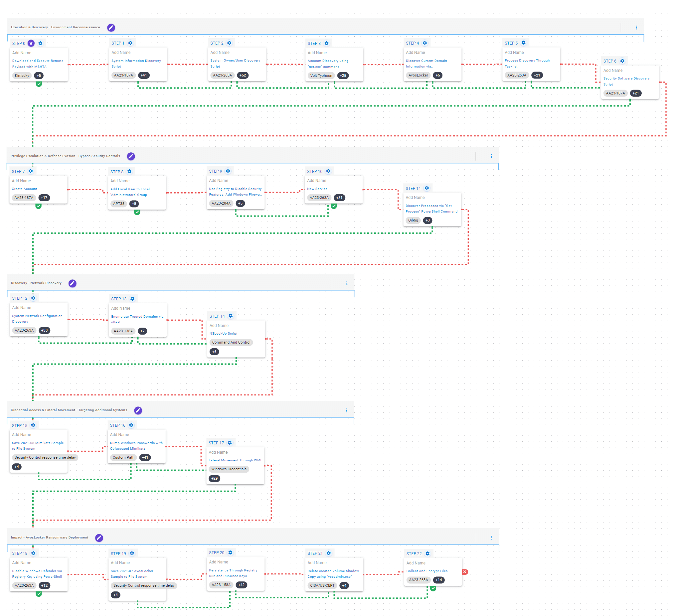Image resolution: width=674 pixels, height=616 pixels.
Task: Open STEP 17 gear settings
Action: (230, 443)
